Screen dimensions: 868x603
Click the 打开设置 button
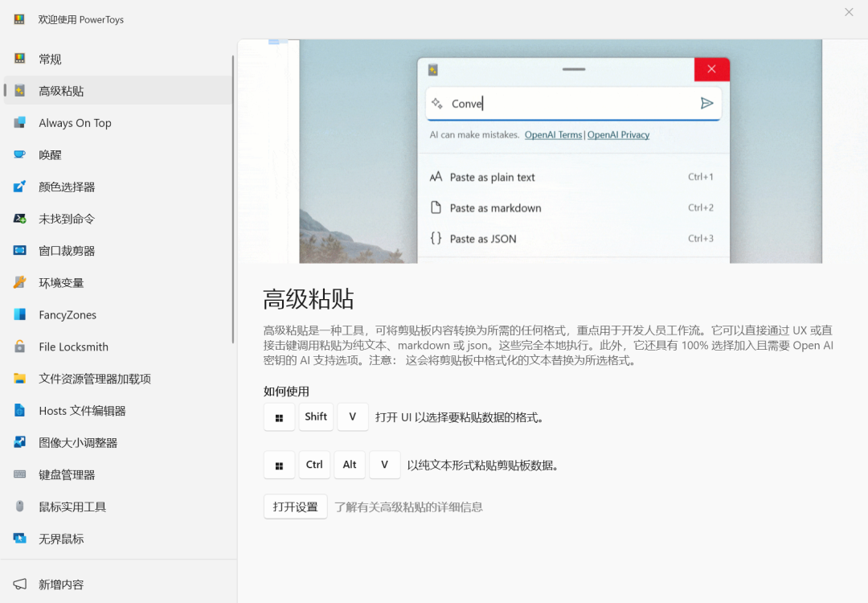[x=296, y=507]
